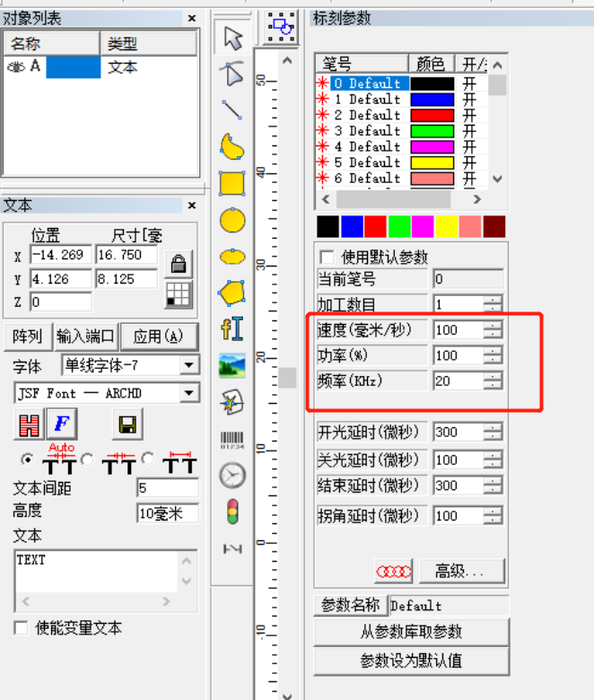
Task: Pick the red palette swatch
Action: pyautogui.click(x=375, y=226)
